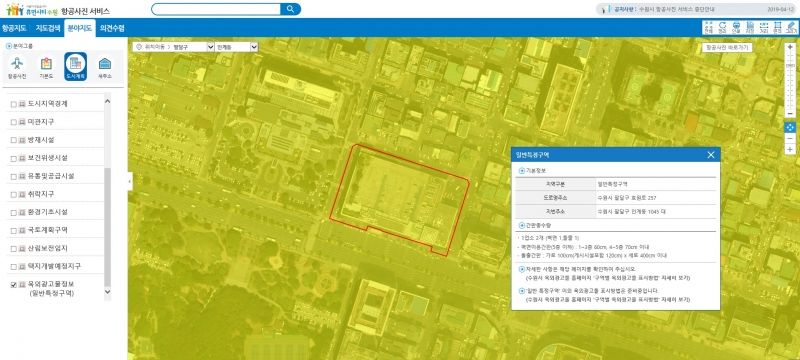
Task: Uncheck the 옥외광고물정보 layer checkbox
Action: 14,285
